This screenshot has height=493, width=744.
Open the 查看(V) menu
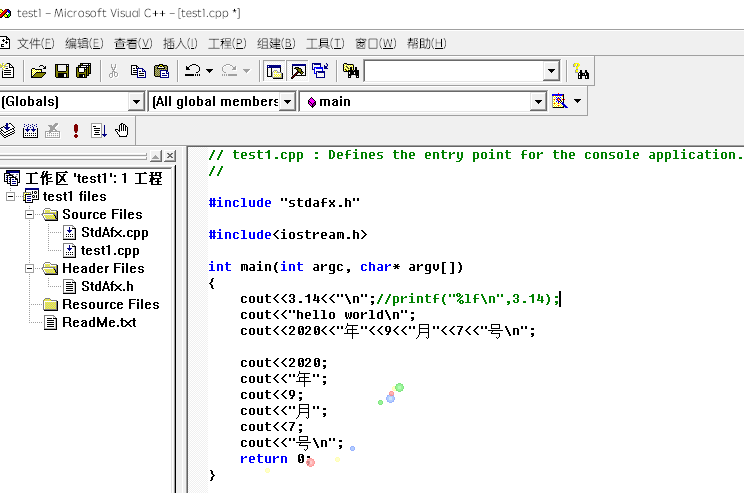pyautogui.click(x=133, y=44)
